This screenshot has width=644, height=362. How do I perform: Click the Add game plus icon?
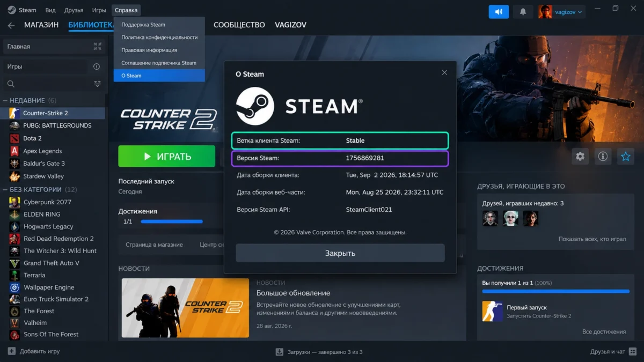[x=12, y=351]
